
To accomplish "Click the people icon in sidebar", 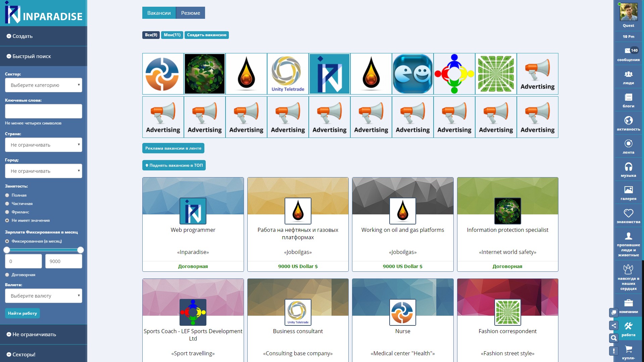I will [x=628, y=74].
